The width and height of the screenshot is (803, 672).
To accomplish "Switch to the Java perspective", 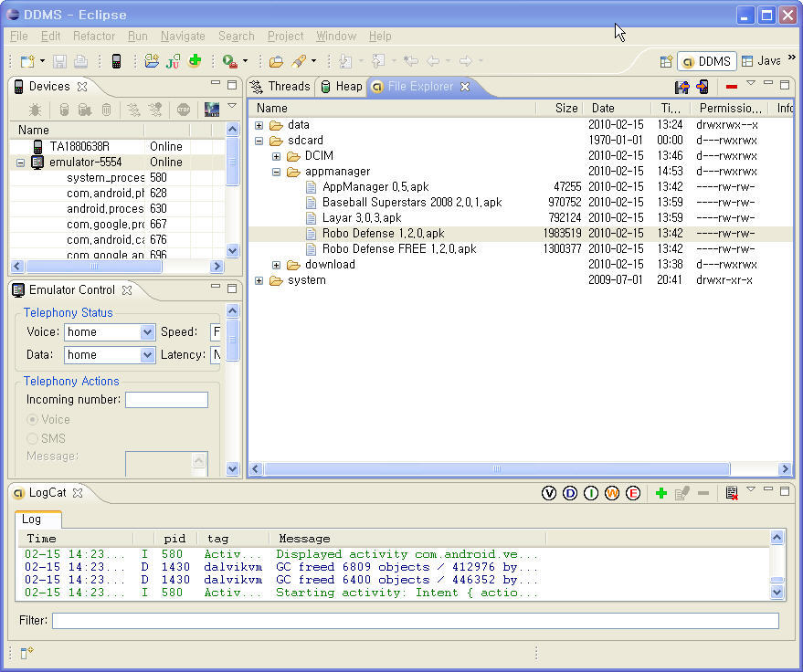I will (762, 61).
